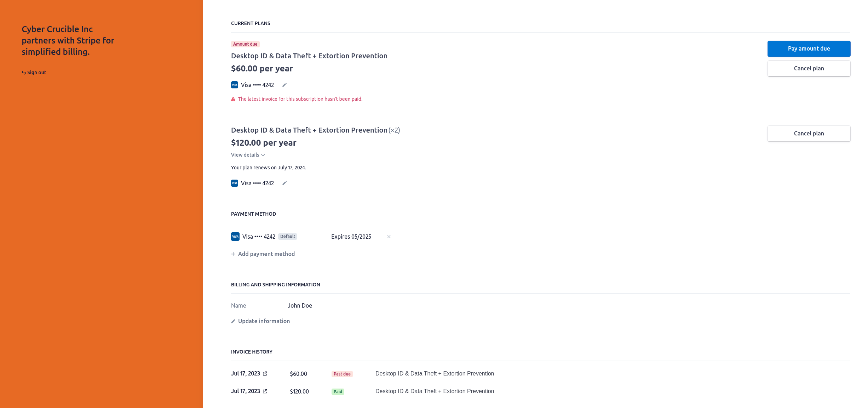The image size is (868, 408).
Task: Open the Past due Jul 17, 2023 invoice date
Action: tap(246, 373)
